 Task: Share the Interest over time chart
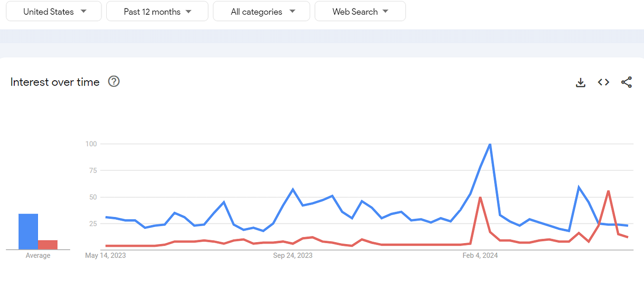point(626,82)
